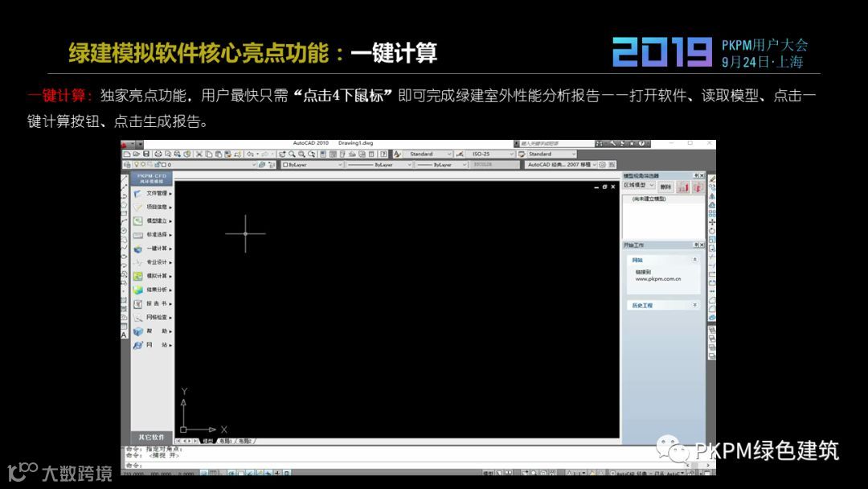Select the Erase tool in Modify toolbar

712,179
